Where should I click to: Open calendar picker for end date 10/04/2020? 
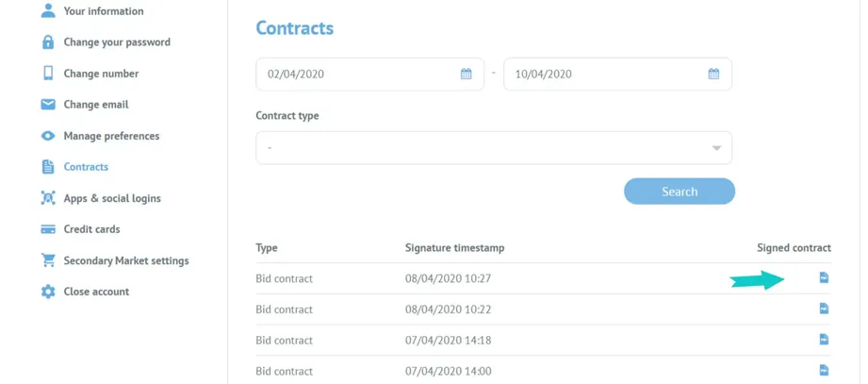pyautogui.click(x=713, y=74)
